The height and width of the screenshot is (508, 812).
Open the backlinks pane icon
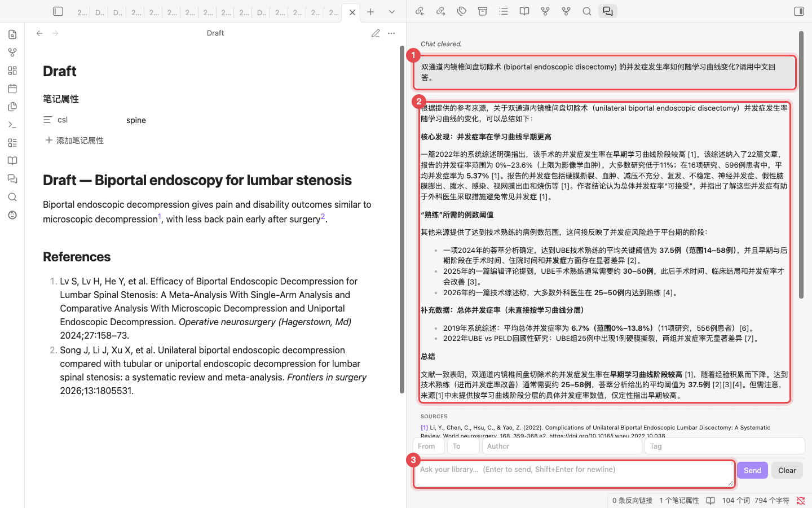(420, 11)
